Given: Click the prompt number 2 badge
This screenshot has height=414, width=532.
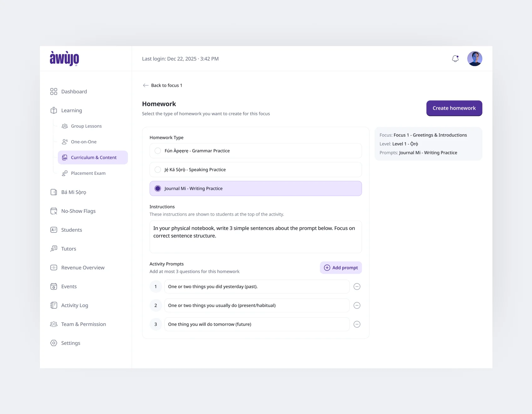Looking at the screenshot, I should coord(156,305).
